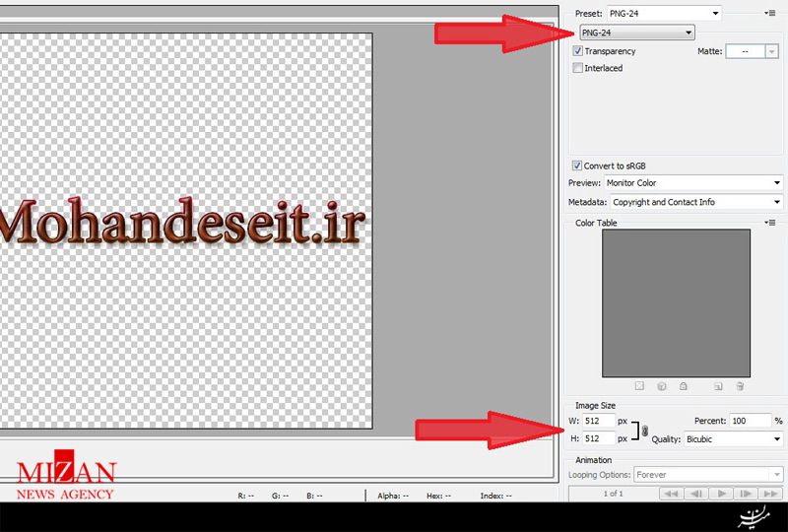
Task: Click the shift colors to web palette icon
Action: 662,386
